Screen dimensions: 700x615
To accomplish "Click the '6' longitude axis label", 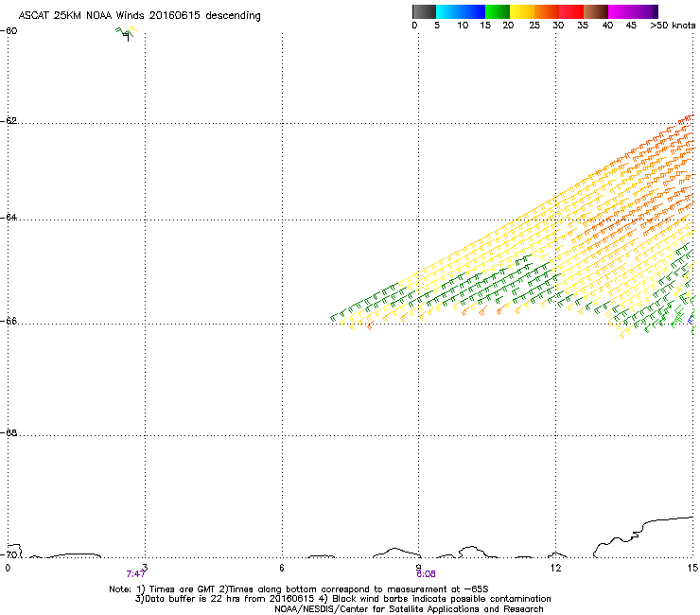I will pyautogui.click(x=282, y=568).
